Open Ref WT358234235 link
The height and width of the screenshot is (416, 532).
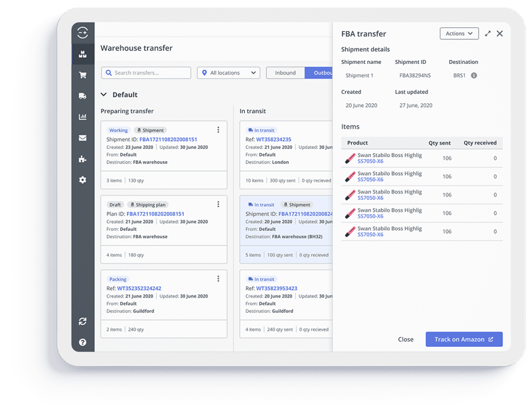273,139
